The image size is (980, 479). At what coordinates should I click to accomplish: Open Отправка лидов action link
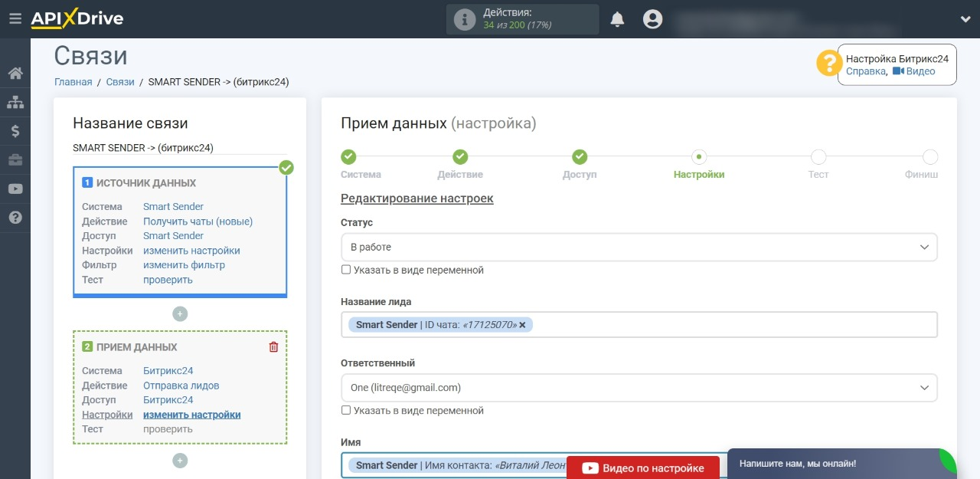(181, 385)
